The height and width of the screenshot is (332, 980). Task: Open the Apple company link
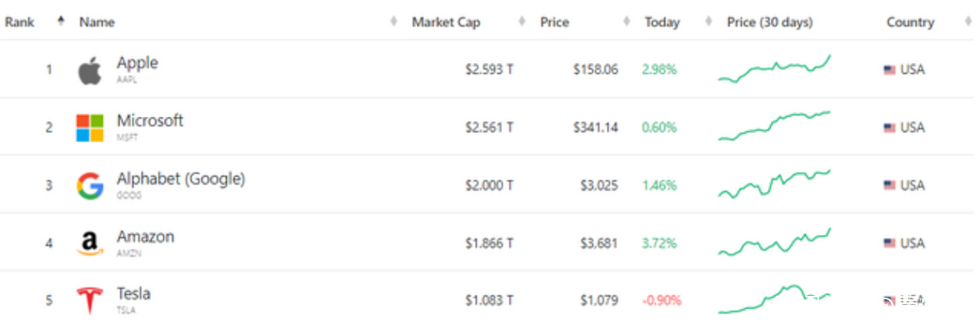click(137, 63)
